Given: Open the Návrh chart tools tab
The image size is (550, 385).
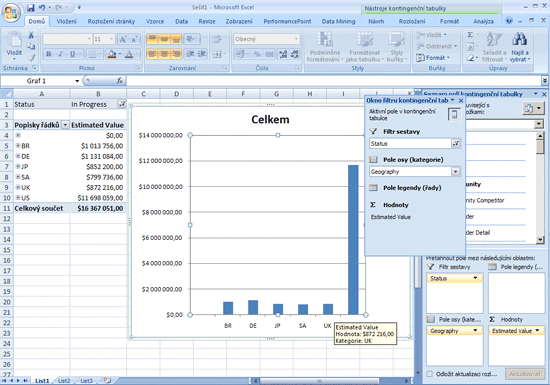Looking at the screenshot, I should (x=376, y=21).
